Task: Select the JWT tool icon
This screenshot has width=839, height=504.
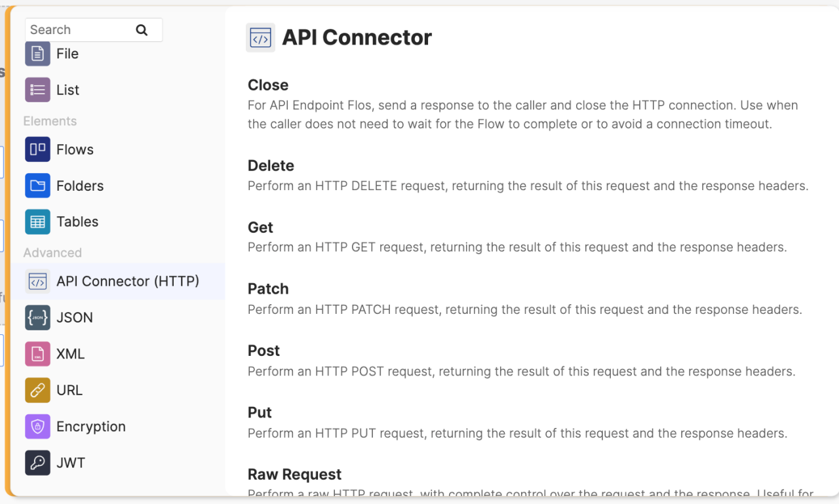Action: coord(37,463)
